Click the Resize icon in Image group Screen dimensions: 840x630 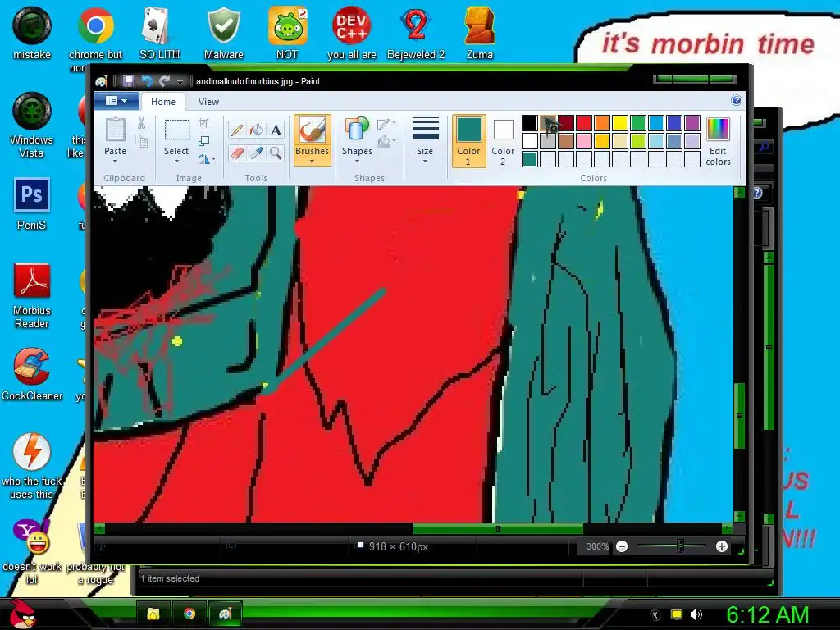point(203,141)
